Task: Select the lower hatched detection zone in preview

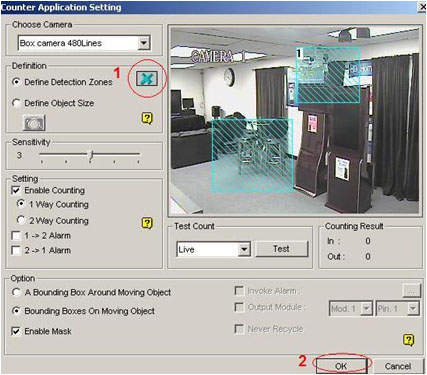Action: click(253, 155)
